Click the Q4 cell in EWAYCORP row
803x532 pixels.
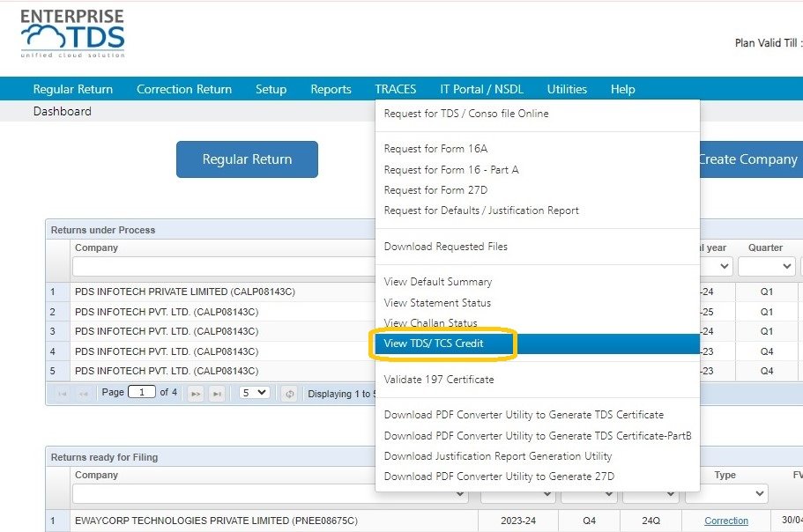pos(590,521)
